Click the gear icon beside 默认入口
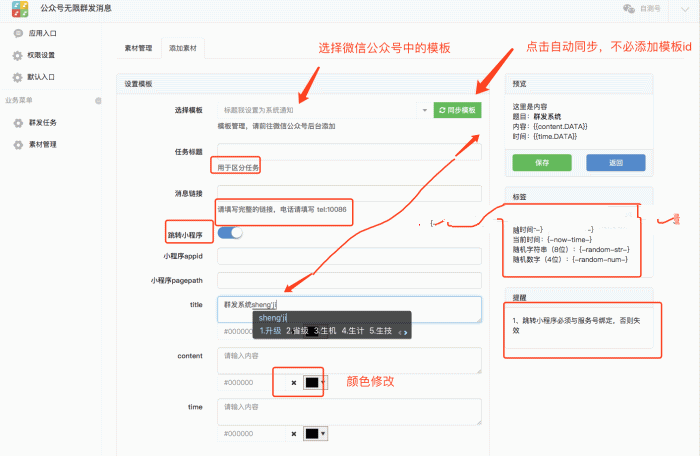The image size is (700, 456). pyautogui.click(x=17, y=75)
